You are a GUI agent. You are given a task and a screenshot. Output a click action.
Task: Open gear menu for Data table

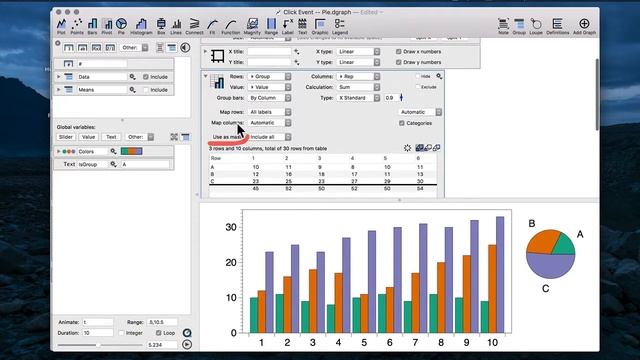click(x=133, y=77)
